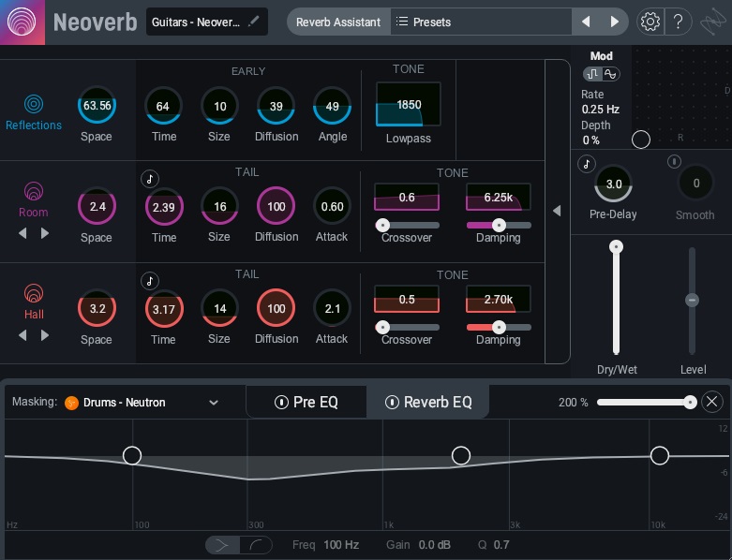Switch Room to previous reverb type
The image size is (732, 560).
(22, 233)
